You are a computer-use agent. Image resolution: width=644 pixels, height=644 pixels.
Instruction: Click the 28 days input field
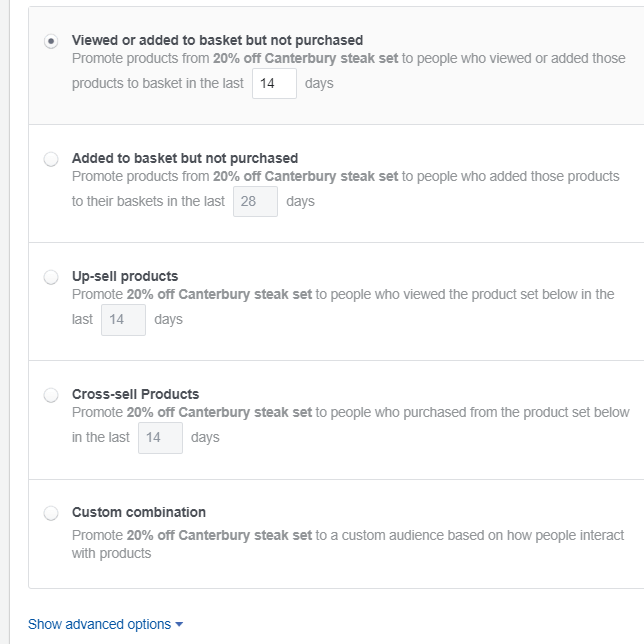(255, 201)
